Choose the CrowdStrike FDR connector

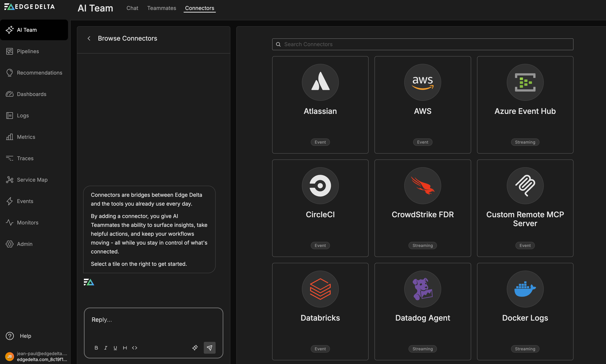point(422,208)
